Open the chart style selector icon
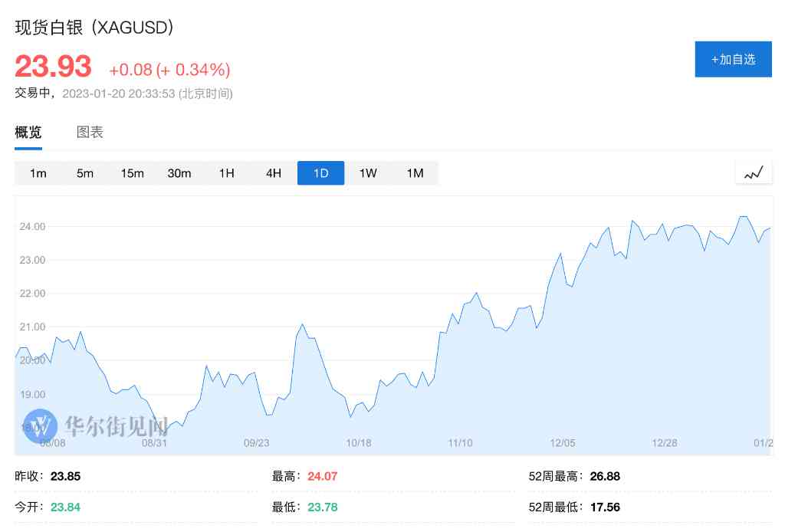Screen dimensions: 785x532 click(754, 172)
